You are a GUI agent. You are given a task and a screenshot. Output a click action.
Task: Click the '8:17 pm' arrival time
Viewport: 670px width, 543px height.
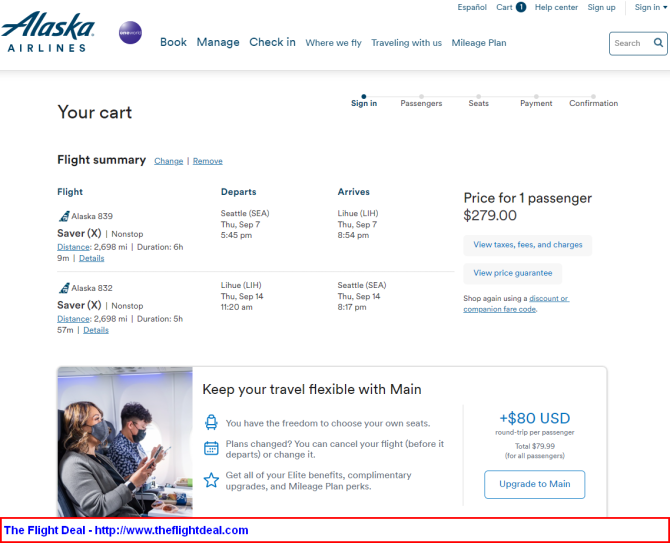coord(352,307)
